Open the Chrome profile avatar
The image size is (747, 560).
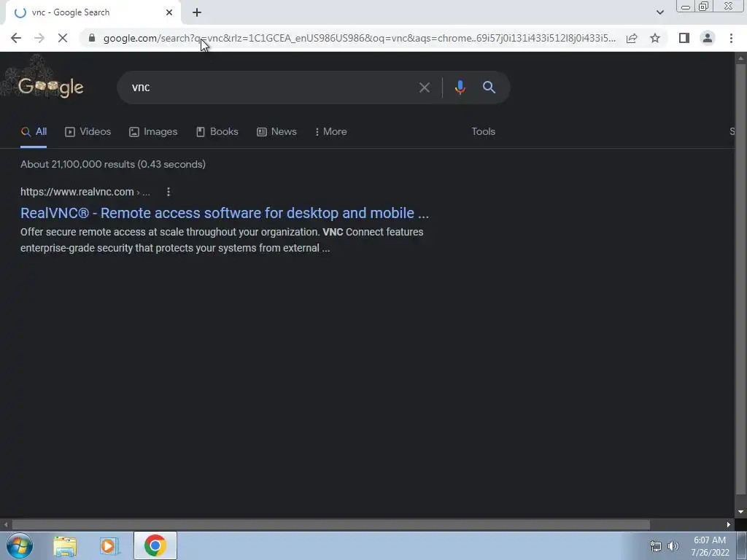708,38
